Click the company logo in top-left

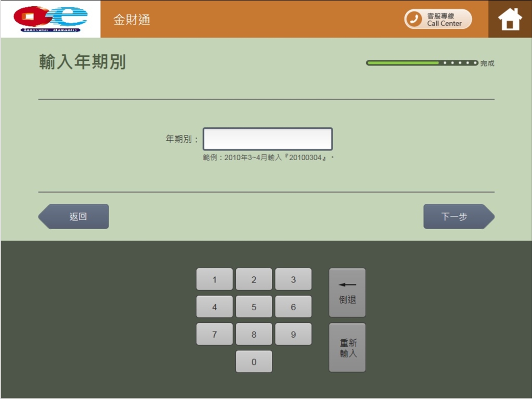click(49, 19)
